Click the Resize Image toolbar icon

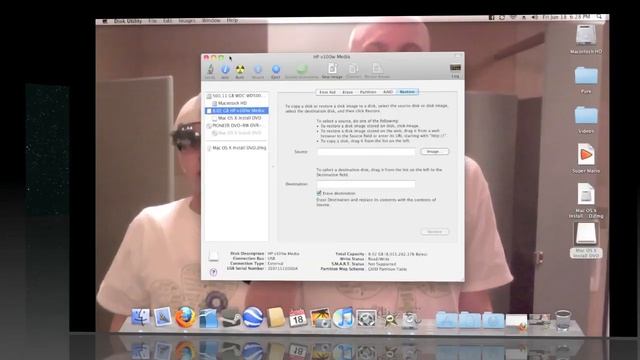[x=377, y=71]
